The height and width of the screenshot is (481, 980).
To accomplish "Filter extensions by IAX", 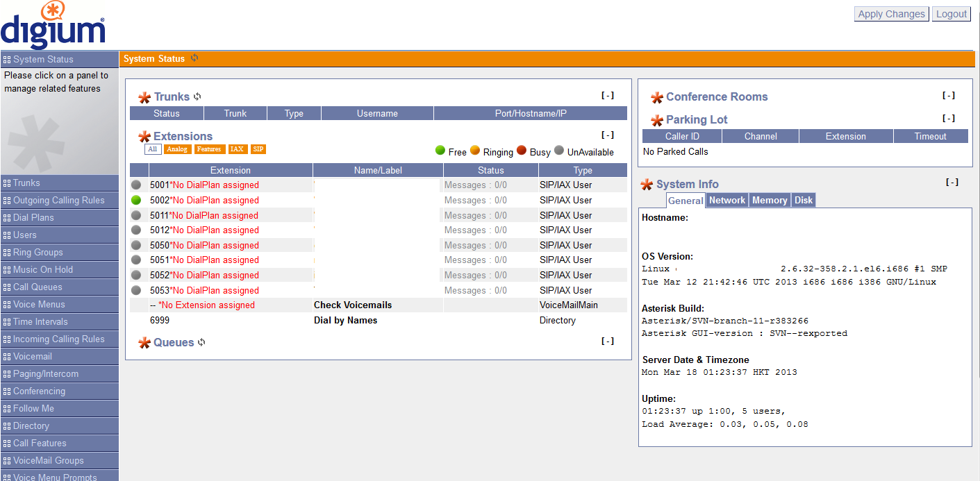I will (x=237, y=149).
